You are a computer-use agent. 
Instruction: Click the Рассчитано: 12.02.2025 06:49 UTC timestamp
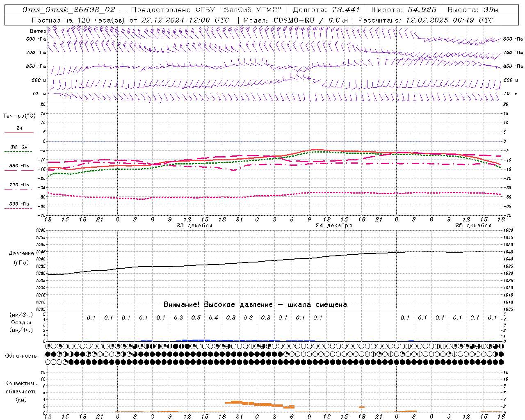click(x=426, y=20)
